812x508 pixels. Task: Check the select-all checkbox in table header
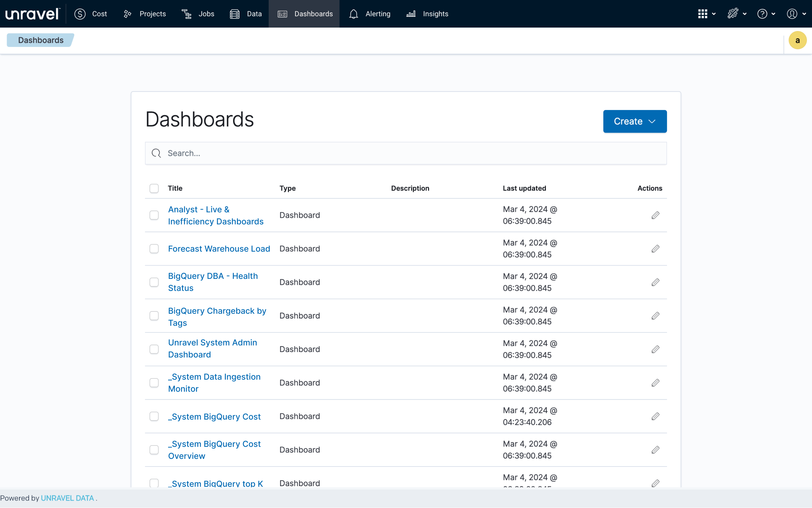coord(154,188)
